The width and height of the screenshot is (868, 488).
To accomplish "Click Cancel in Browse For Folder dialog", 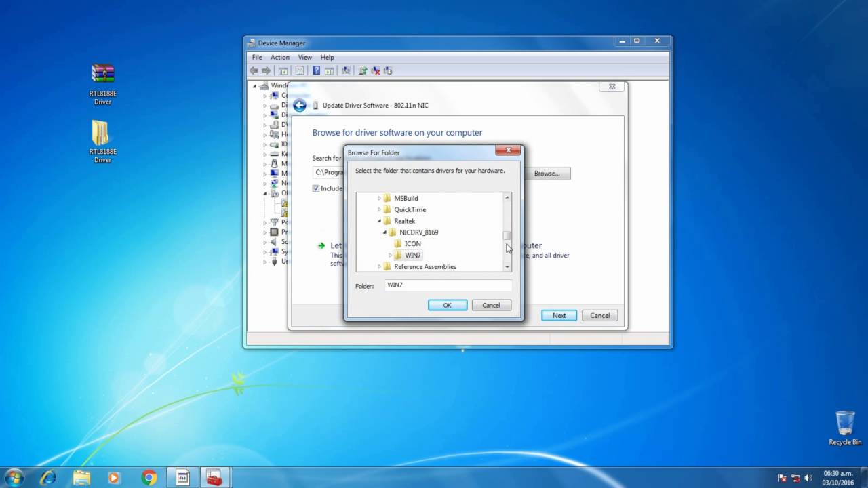I will tap(491, 305).
